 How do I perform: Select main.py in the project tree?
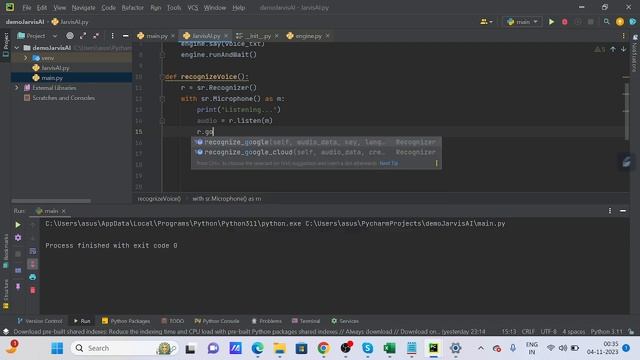click(52, 78)
